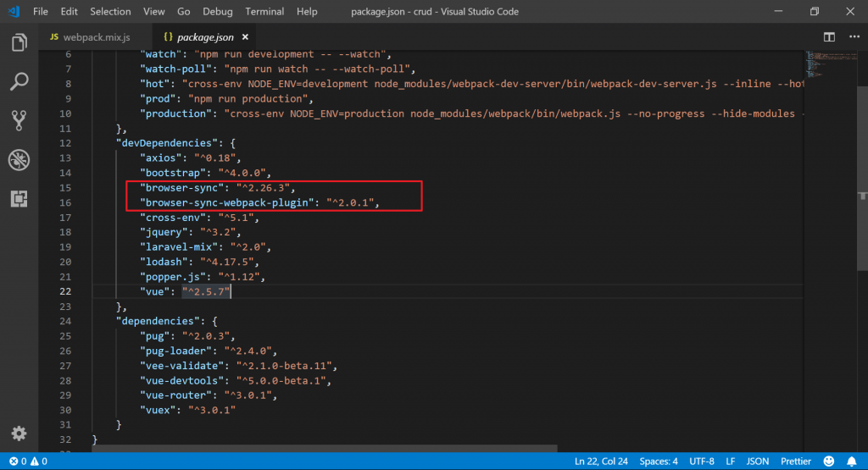Open the Go menu
Viewport: 868px width, 470px height.
pyautogui.click(x=183, y=11)
